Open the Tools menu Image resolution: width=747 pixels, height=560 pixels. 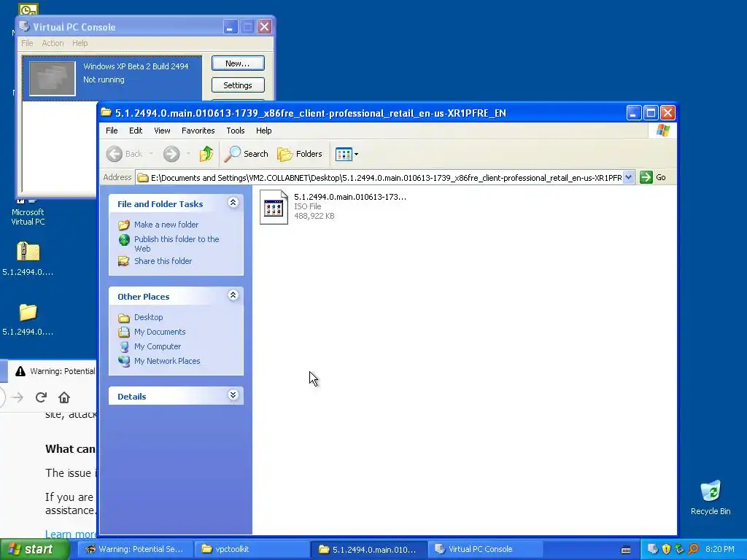[x=236, y=131]
